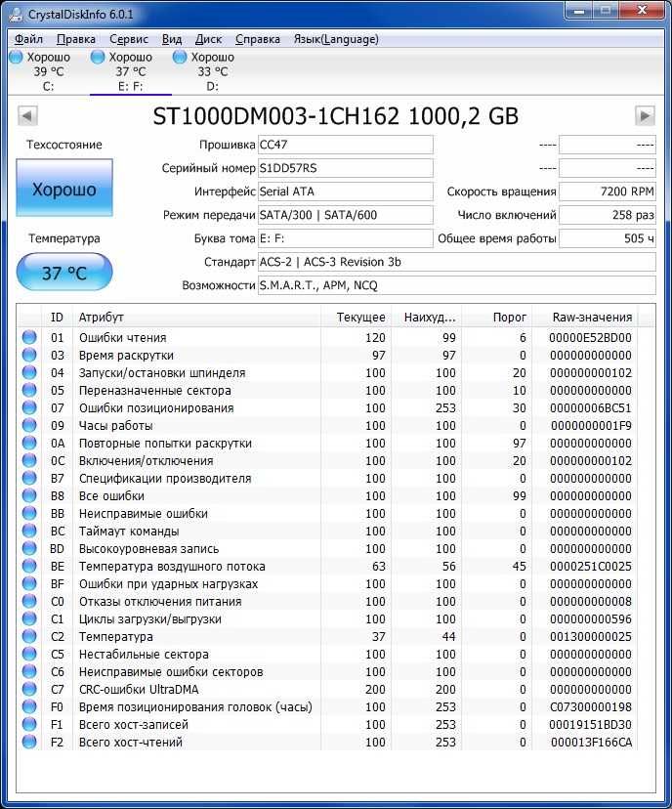This screenshot has height=809, width=672.
Task: Sort by the Текущее column header
Action: 356,318
